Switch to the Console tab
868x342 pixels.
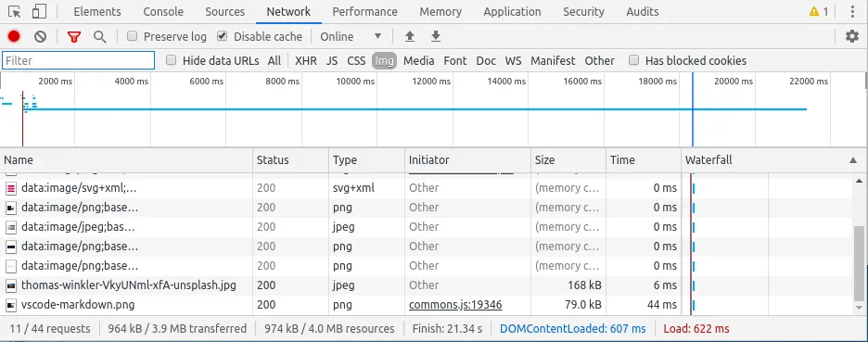(x=163, y=12)
